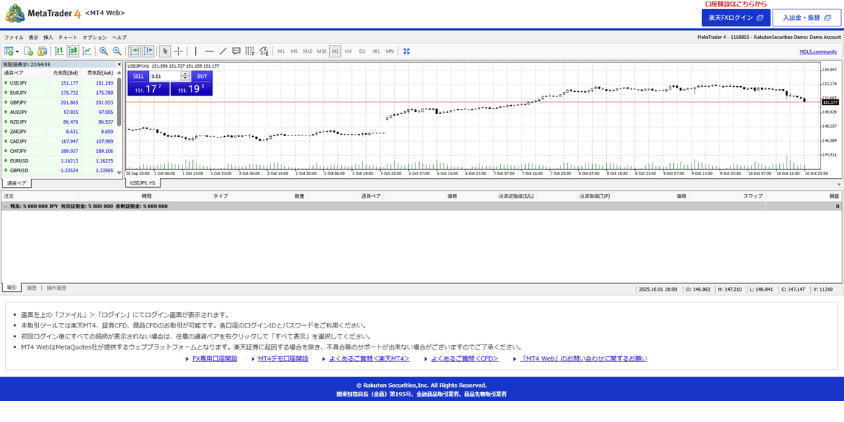Toggle the M15 timeframe button
This screenshot has height=422, width=844.
click(x=307, y=51)
